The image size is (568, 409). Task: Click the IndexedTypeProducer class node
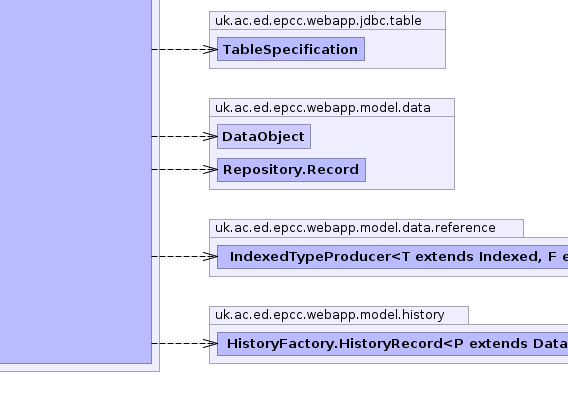393,257
